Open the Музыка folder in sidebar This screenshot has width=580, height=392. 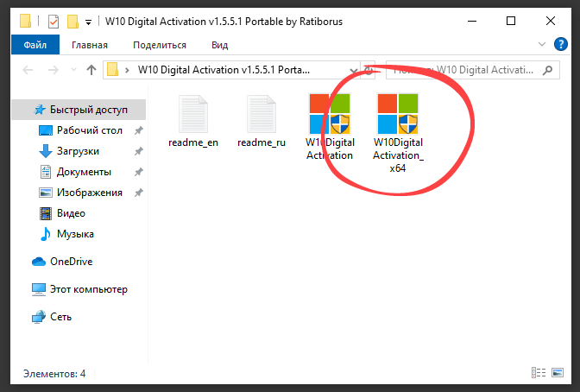click(75, 234)
